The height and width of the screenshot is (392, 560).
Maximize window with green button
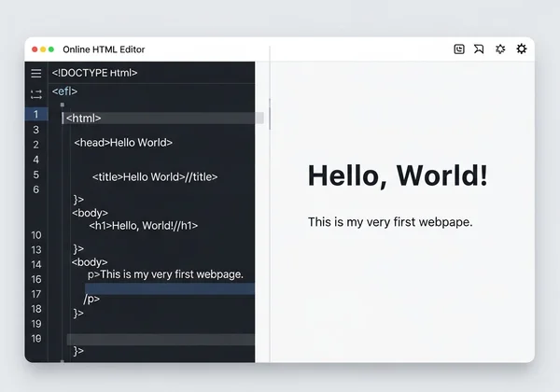(x=51, y=49)
